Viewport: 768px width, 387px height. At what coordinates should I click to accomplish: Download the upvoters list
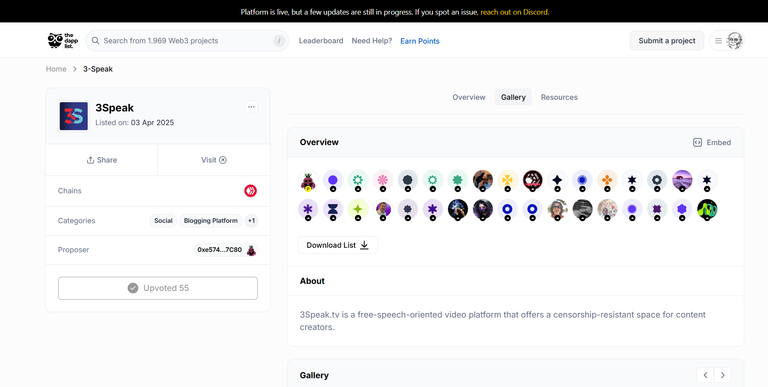337,245
